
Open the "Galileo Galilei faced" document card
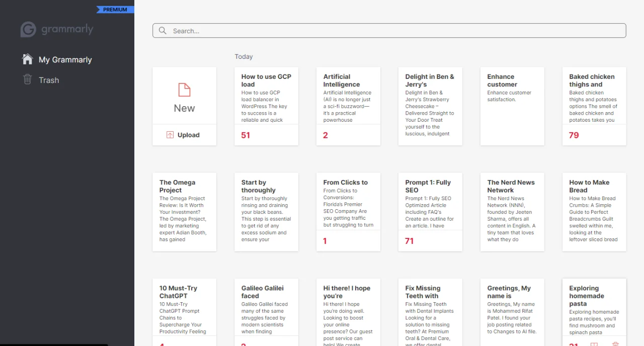tap(267, 312)
